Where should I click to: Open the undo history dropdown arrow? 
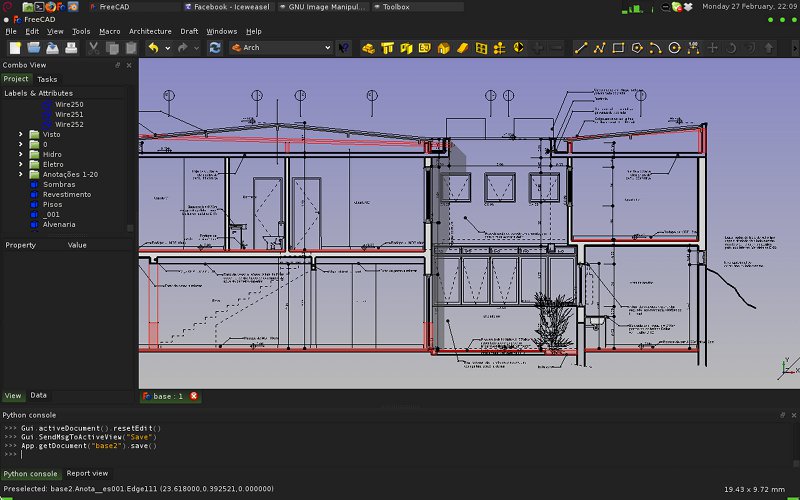pyautogui.click(x=167, y=48)
